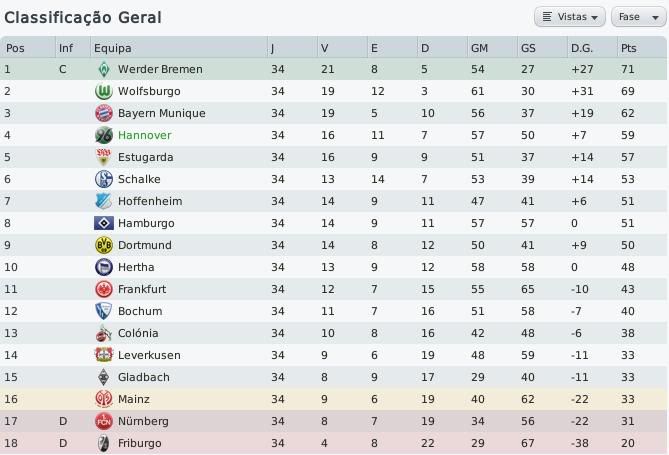
Task: Open the Vistas dropdown menu
Action: (571, 17)
